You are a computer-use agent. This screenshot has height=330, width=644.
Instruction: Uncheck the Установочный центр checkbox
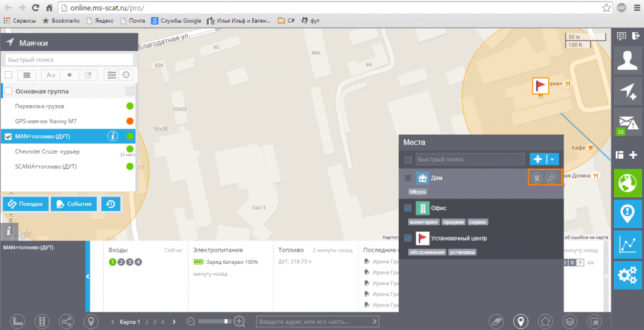408,238
